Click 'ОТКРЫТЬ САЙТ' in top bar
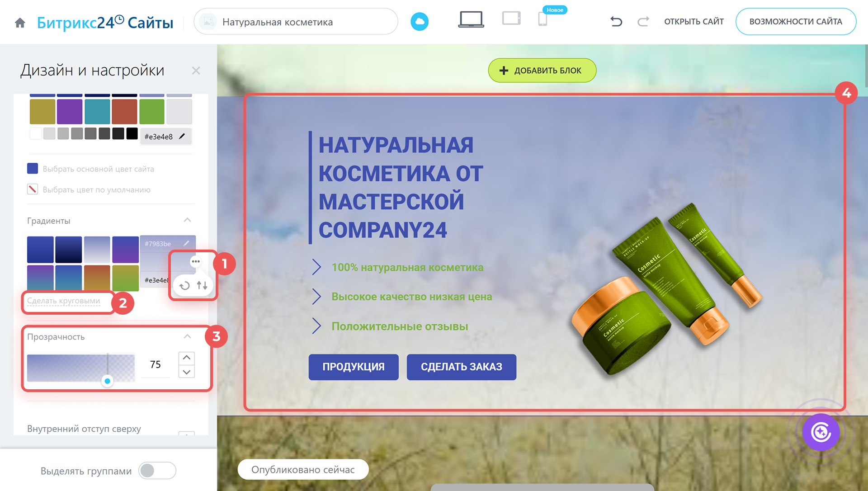The image size is (868, 491). pyautogui.click(x=693, y=22)
